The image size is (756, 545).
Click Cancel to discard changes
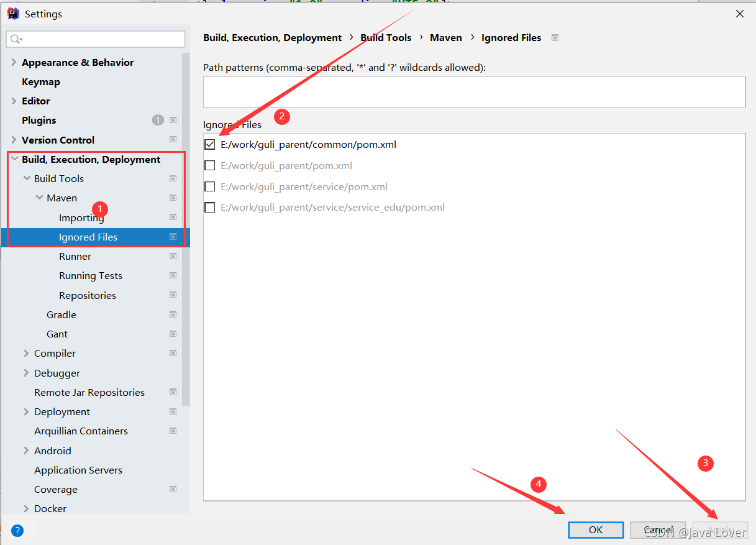tap(658, 530)
